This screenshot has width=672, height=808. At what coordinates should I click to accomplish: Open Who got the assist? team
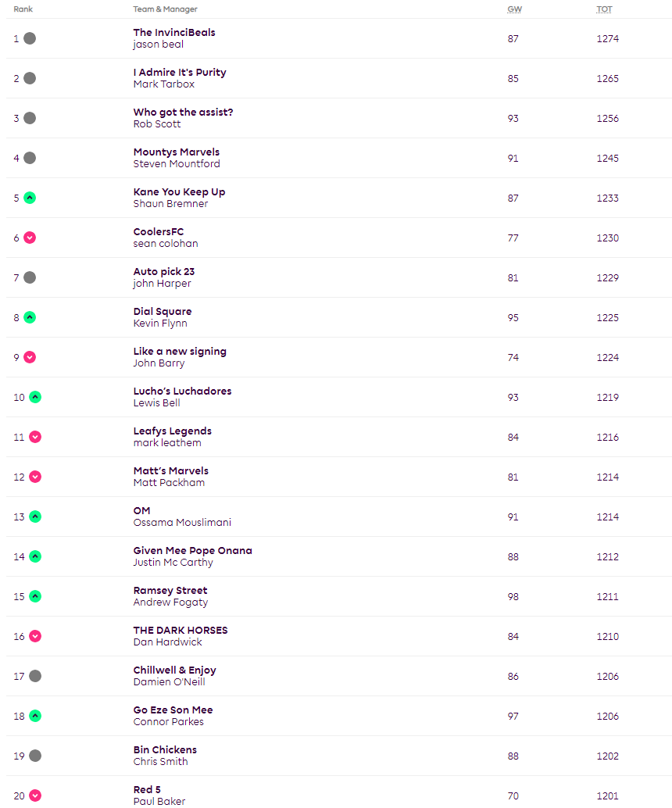pyautogui.click(x=183, y=113)
